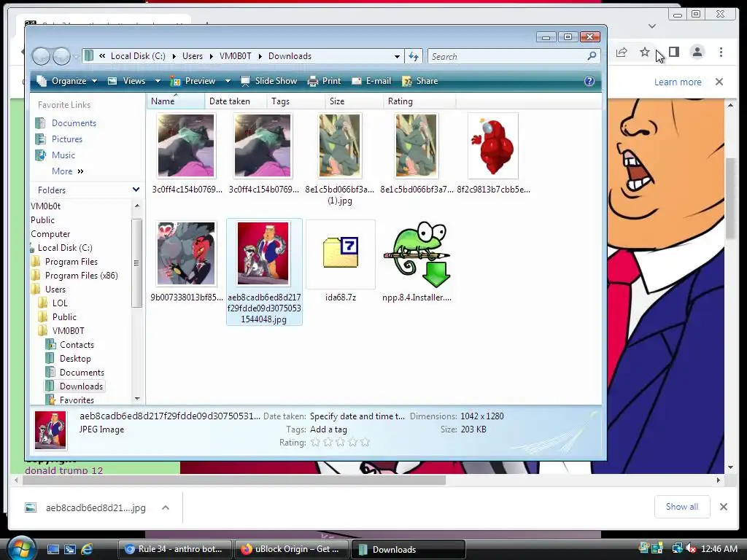Image resolution: width=747 pixels, height=560 pixels.
Task: Close Chrome's downloads bar
Action: pyautogui.click(x=724, y=507)
